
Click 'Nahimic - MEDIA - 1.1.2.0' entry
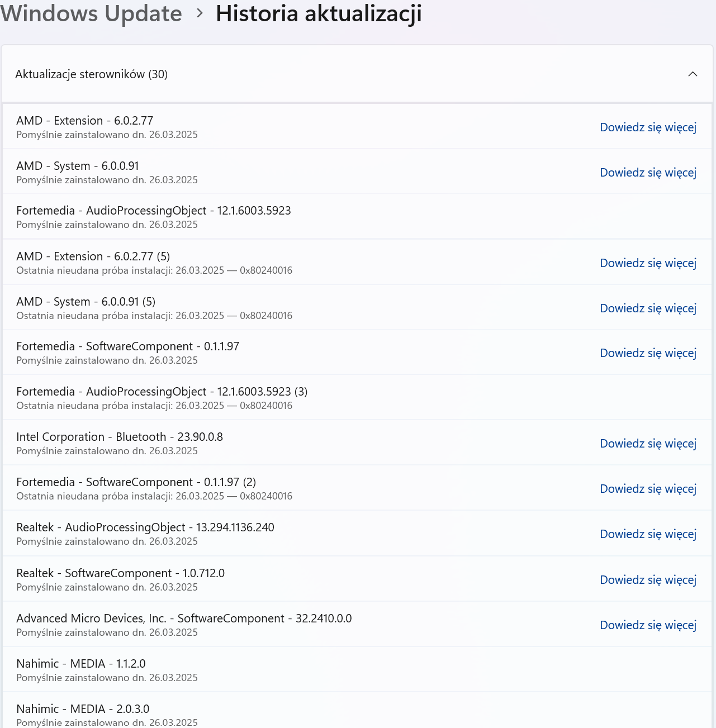[x=357, y=670]
